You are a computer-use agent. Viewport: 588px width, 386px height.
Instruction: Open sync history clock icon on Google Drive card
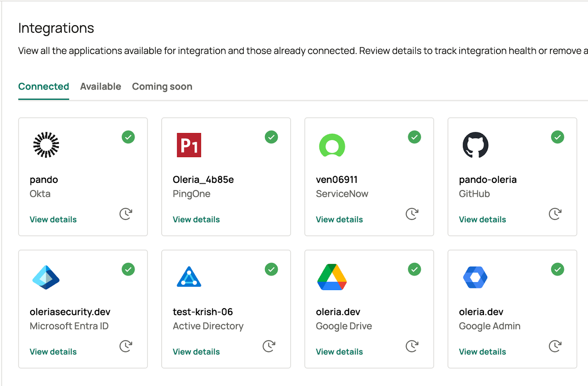412,346
